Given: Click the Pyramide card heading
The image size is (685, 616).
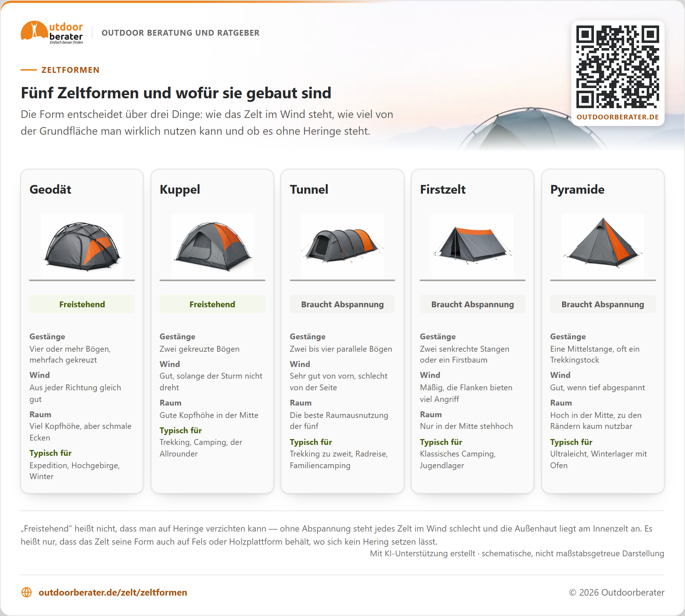Looking at the screenshot, I should point(577,189).
